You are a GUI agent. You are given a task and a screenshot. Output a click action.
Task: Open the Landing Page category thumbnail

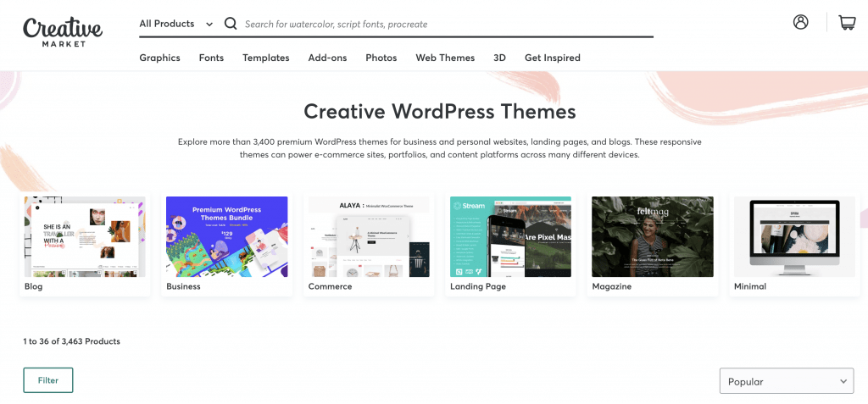510,237
